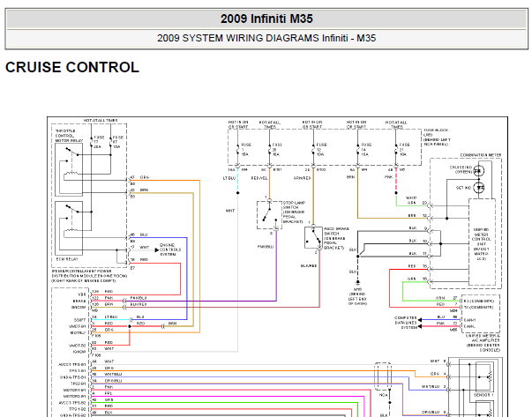The width and height of the screenshot is (532, 417).
Task: Click the ENGINE CONTROLS SYSTEM reference label
Action: pyautogui.click(x=170, y=249)
